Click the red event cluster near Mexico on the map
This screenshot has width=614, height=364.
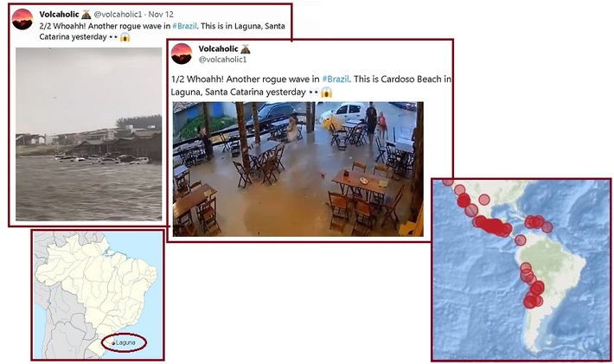click(491, 227)
